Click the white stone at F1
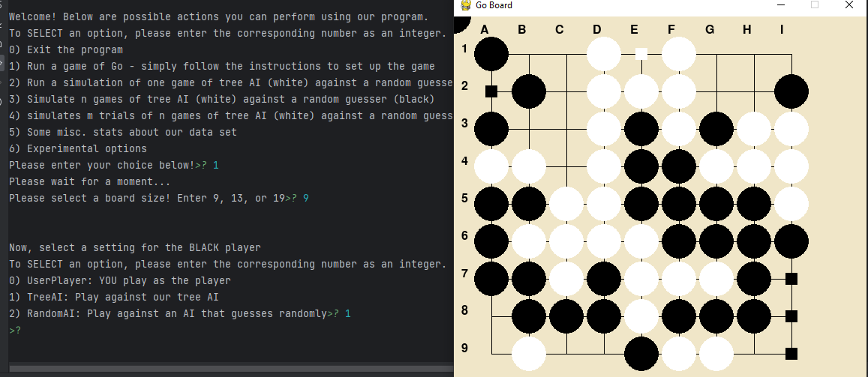This screenshot has width=868, height=377. [679, 54]
